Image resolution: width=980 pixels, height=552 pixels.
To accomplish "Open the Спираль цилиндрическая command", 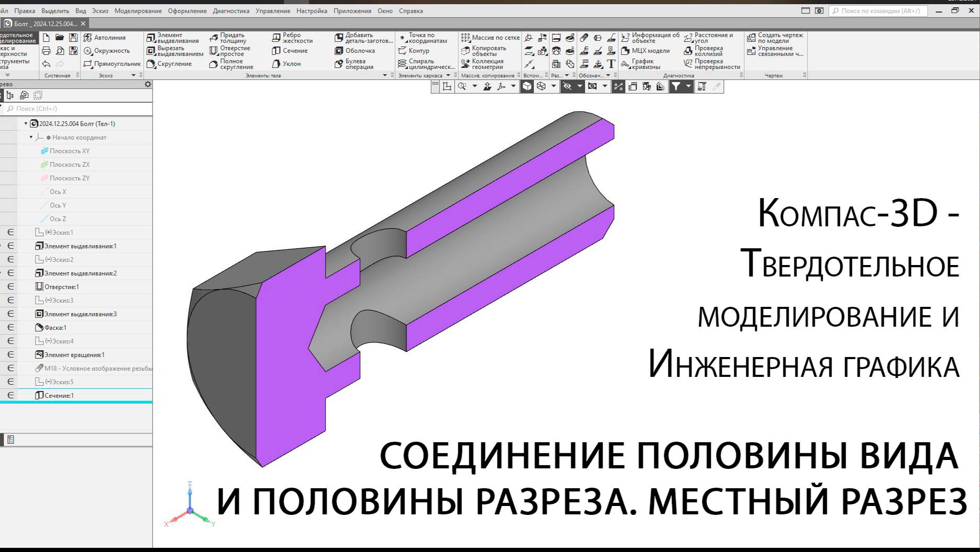I will click(426, 64).
